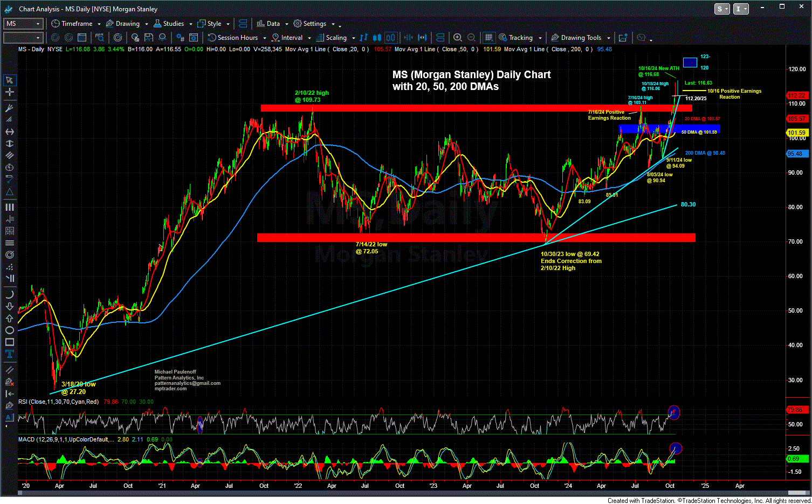Select the ellipse drawing tool
812x504 pixels.
[x=9, y=330]
